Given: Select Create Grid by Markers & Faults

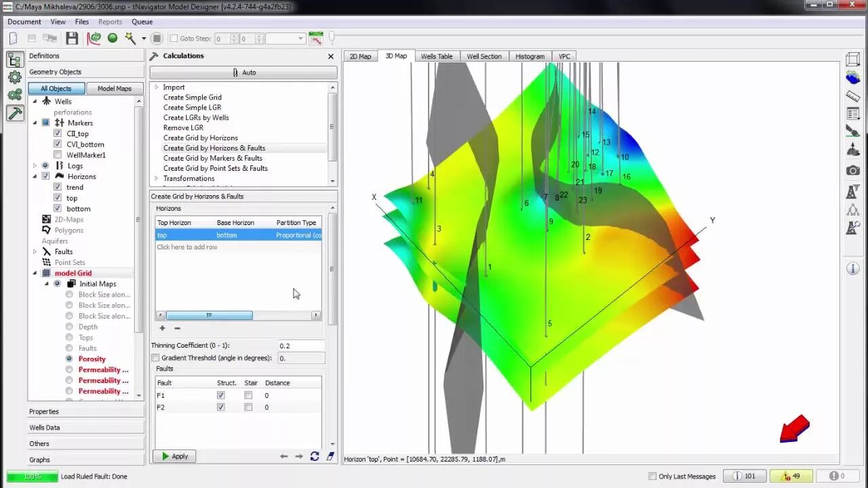Looking at the screenshot, I should coord(212,158).
